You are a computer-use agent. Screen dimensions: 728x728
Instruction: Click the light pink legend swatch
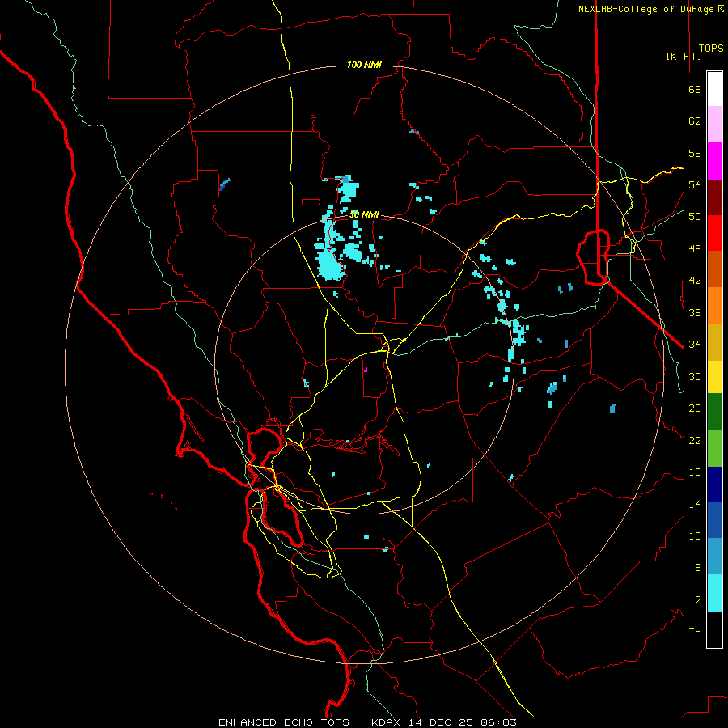pos(714,125)
